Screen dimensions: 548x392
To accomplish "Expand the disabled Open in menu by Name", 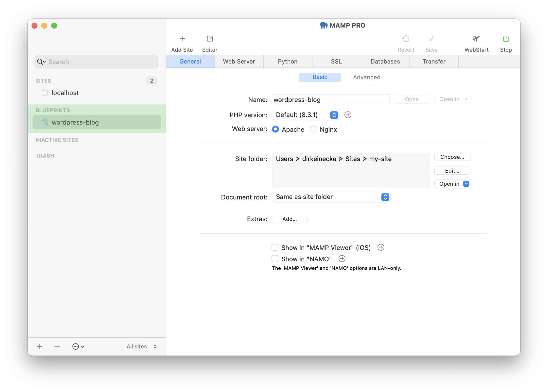I will [452, 99].
